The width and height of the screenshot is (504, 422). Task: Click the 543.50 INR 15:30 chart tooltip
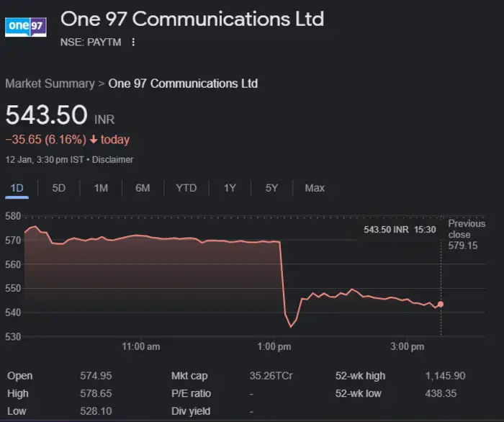click(x=400, y=229)
